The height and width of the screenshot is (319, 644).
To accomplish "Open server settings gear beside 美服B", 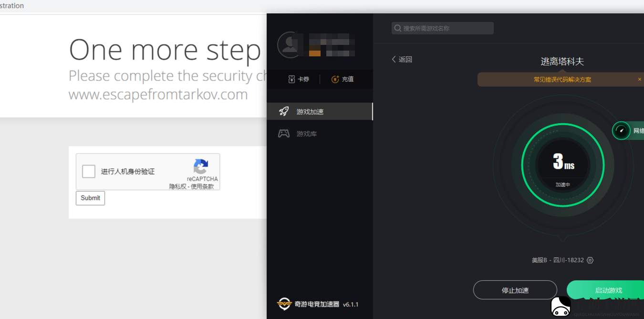I will coord(590,260).
